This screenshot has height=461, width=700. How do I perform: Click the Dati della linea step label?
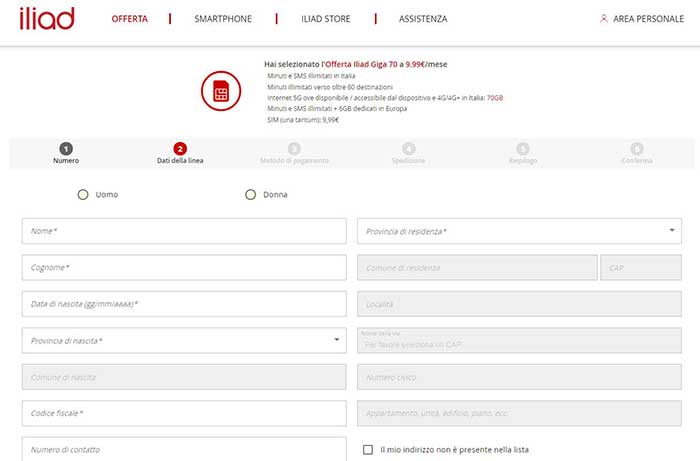click(x=180, y=160)
